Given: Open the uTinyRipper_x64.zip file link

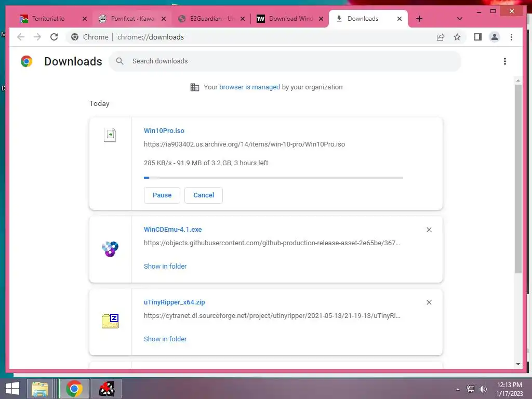Looking at the screenshot, I should [175, 302].
